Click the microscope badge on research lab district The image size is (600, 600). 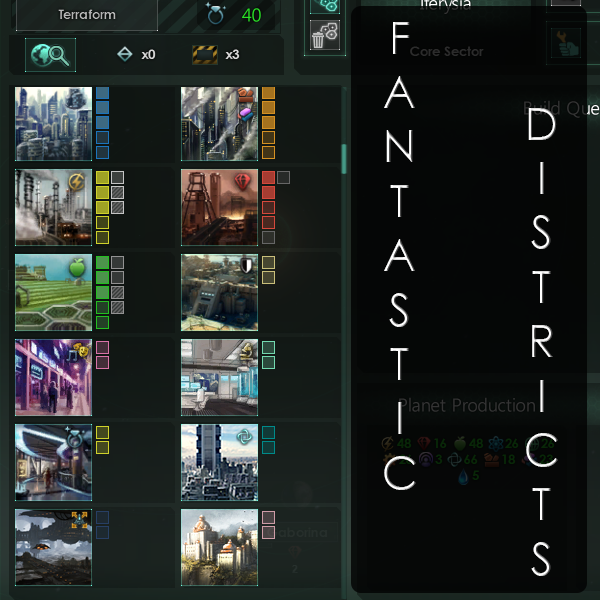[247, 351]
